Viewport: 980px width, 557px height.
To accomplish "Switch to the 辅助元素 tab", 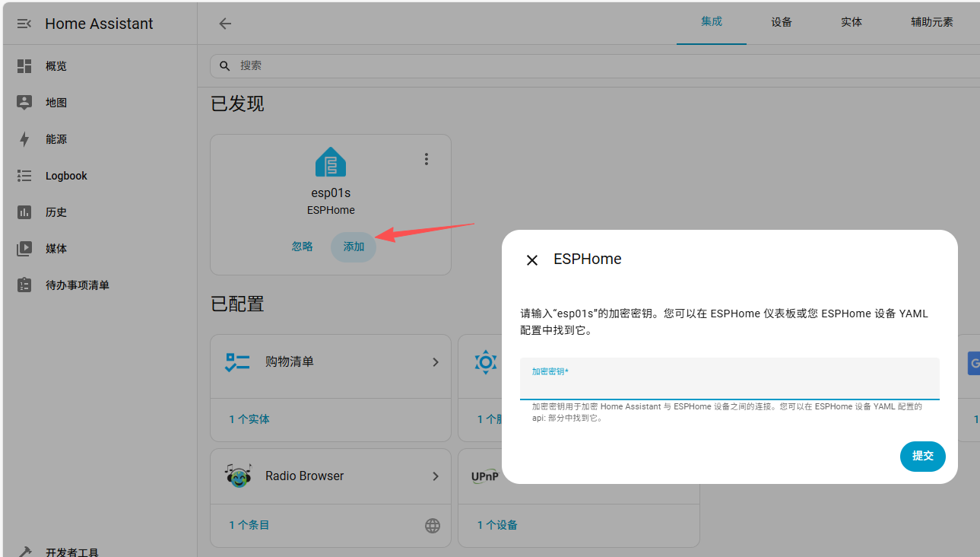I will point(932,22).
